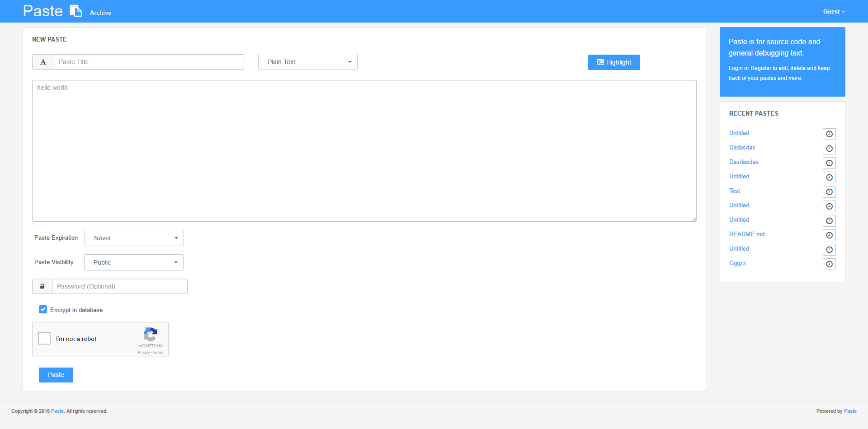
Task: Click inside the Paste Title input field
Action: tap(148, 62)
